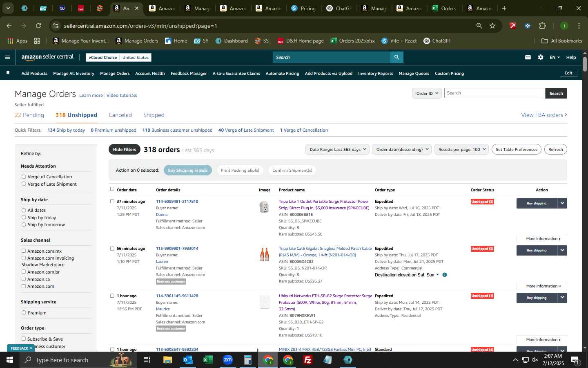This screenshot has width=588, height=368.
Task: Open the messages envelope icon
Action: coord(528,57)
